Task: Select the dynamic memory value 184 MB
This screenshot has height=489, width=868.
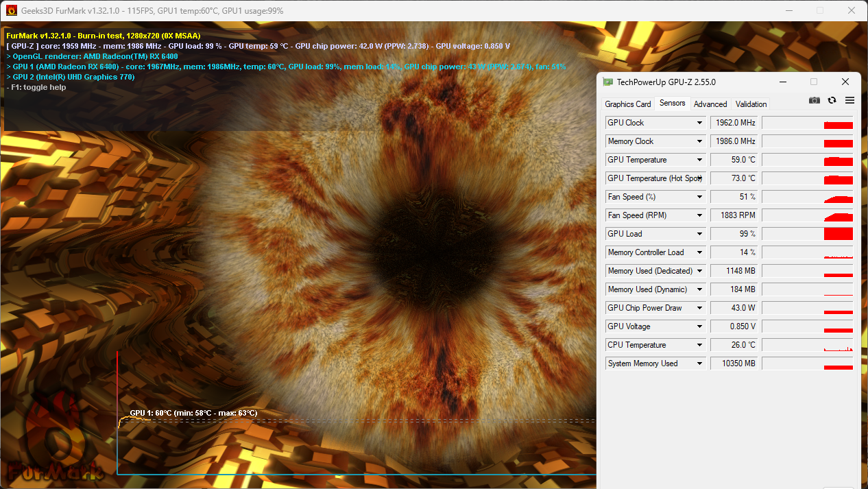Action: click(x=734, y=289)
